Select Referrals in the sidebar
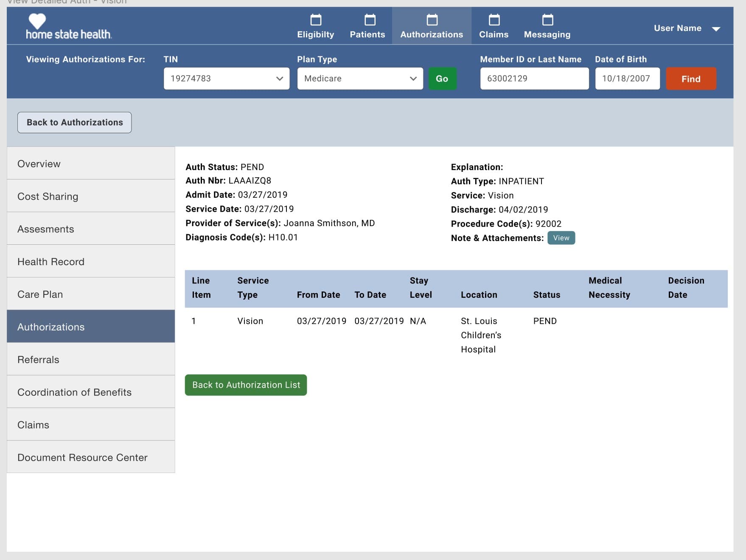The width and height of the screenshot is (746, 560). point(91,359)
